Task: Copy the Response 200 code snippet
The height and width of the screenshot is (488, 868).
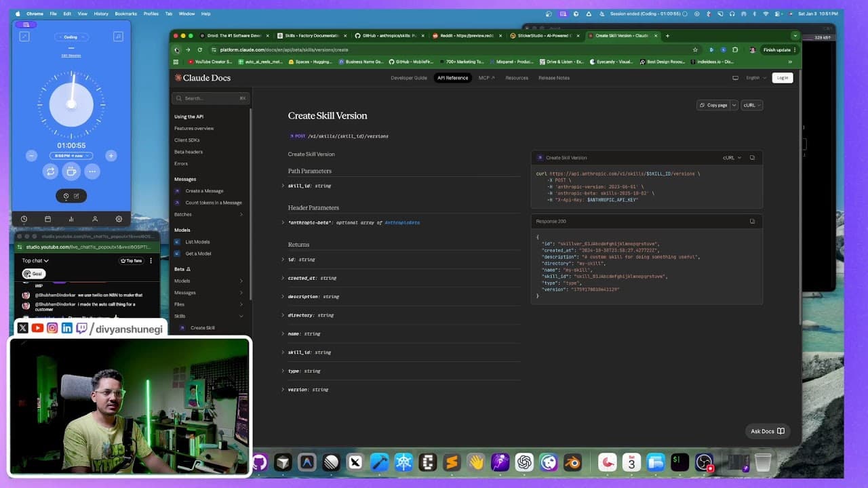Action: point(751,221)
